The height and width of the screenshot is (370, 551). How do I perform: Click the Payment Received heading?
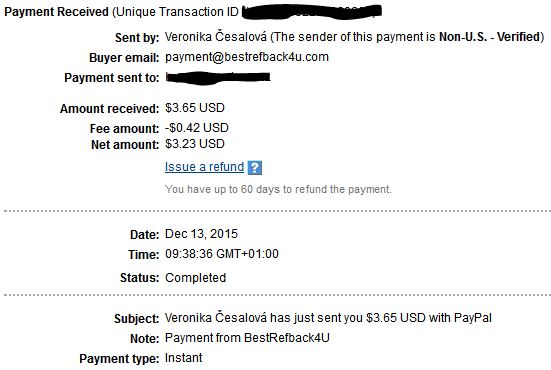click(56, 12)
